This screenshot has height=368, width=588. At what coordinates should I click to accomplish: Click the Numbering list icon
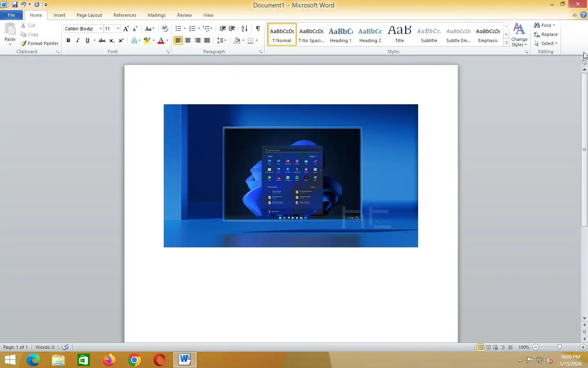[x=192, y=29]
